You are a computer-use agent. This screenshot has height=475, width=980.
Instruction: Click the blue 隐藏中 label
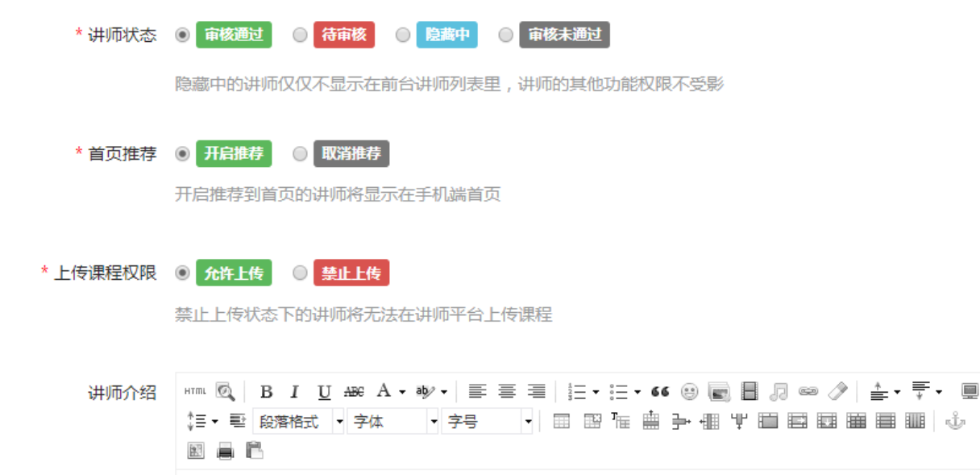point(447,35)
